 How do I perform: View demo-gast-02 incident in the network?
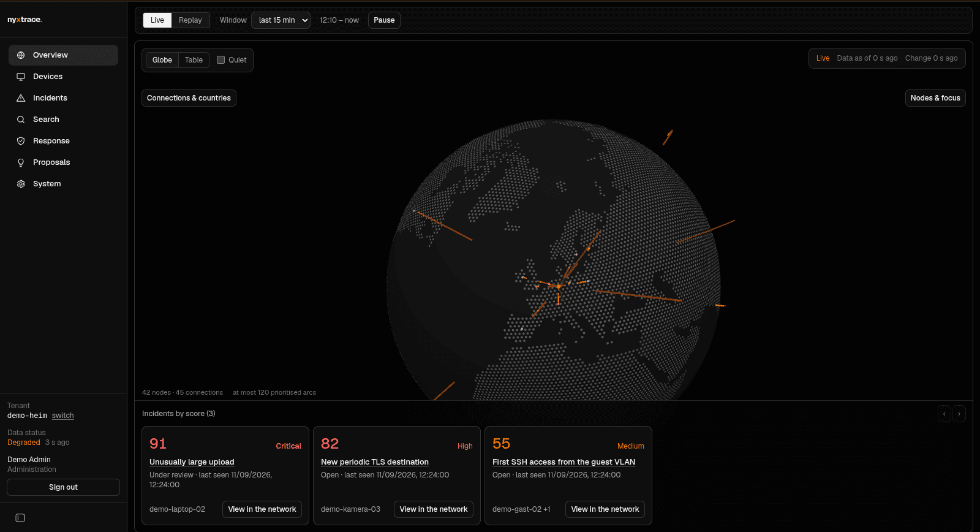(x=605, y=509)
